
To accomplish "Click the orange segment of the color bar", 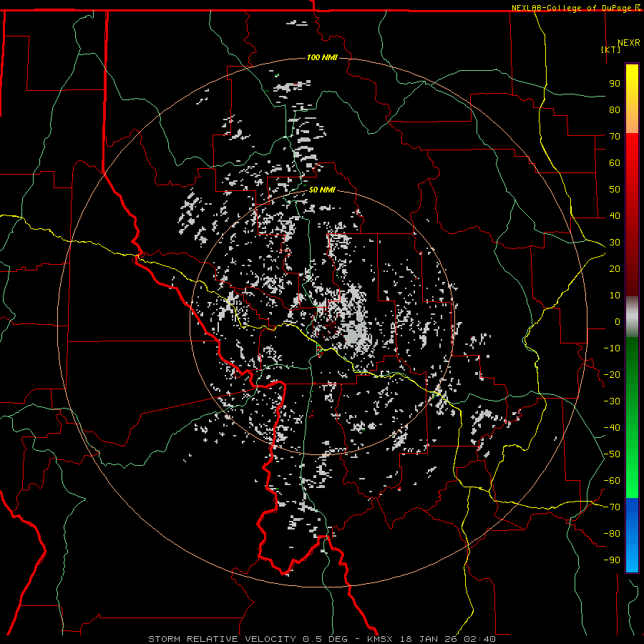I will click(632, 121).
